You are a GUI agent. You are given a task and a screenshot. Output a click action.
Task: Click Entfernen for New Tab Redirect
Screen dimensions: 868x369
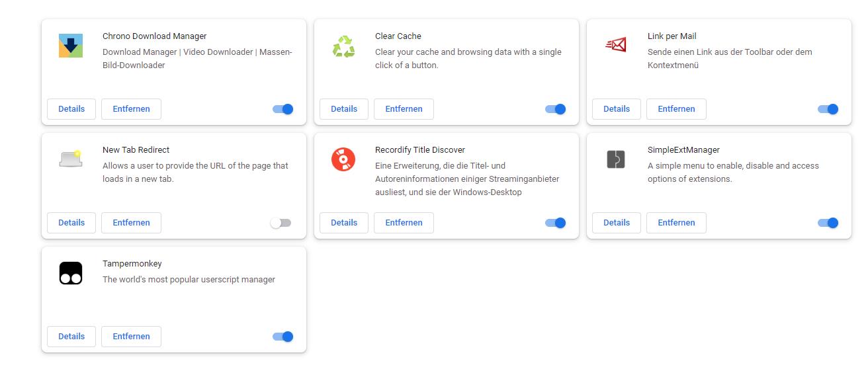[131, 223]
